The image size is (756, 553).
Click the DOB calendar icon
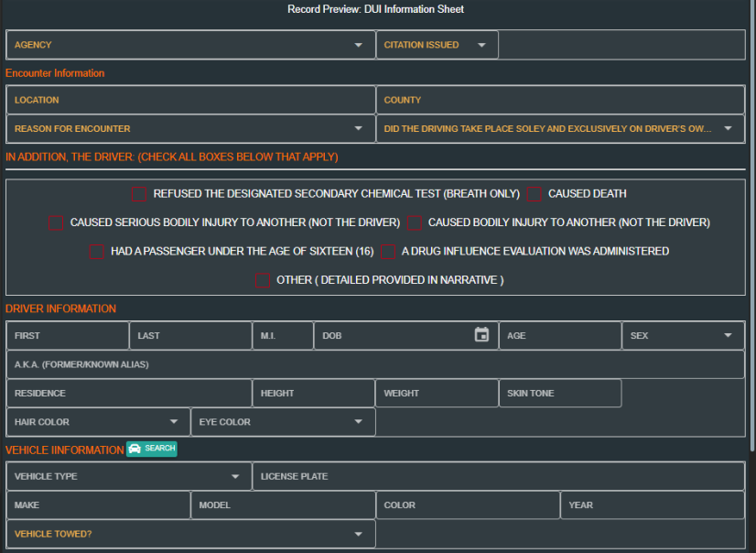[x=481, y=335]
